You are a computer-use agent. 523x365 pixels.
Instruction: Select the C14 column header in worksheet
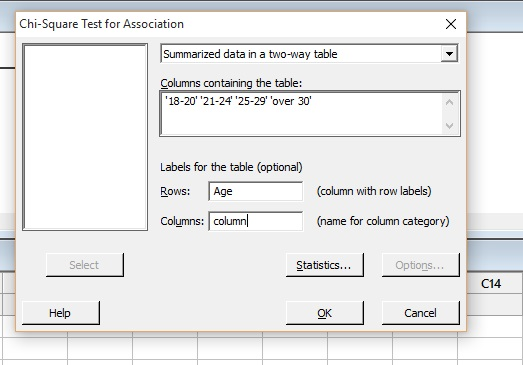[491, 284]
